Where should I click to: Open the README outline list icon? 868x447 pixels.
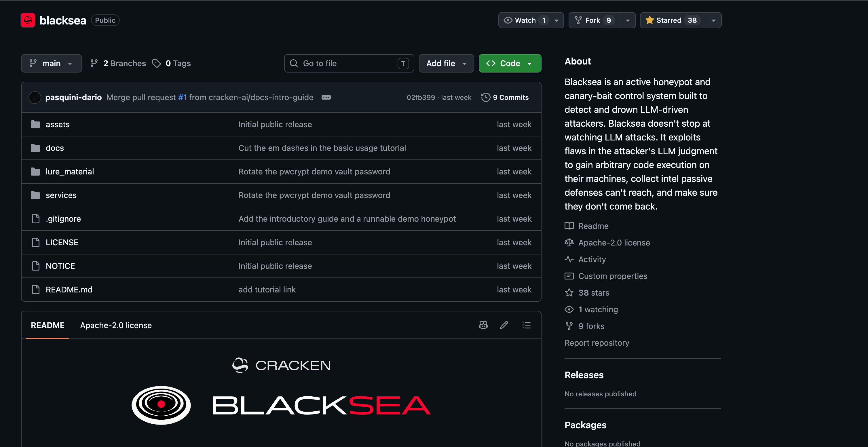526,325
